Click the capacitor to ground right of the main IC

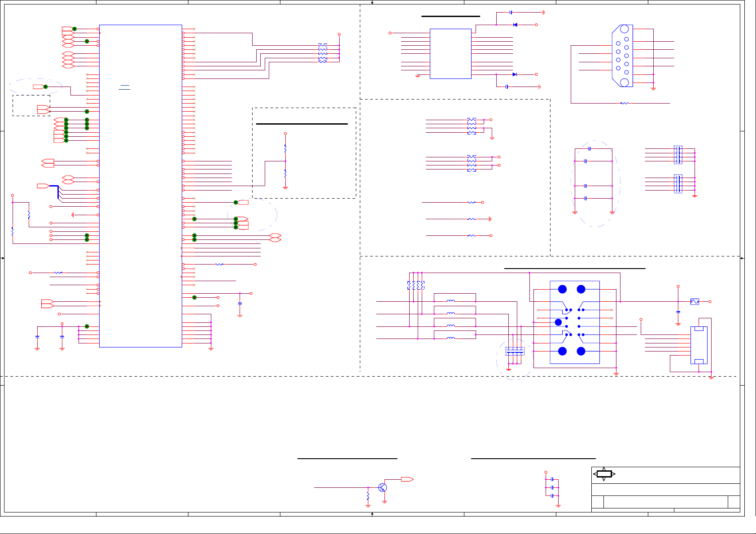point(240,304)
